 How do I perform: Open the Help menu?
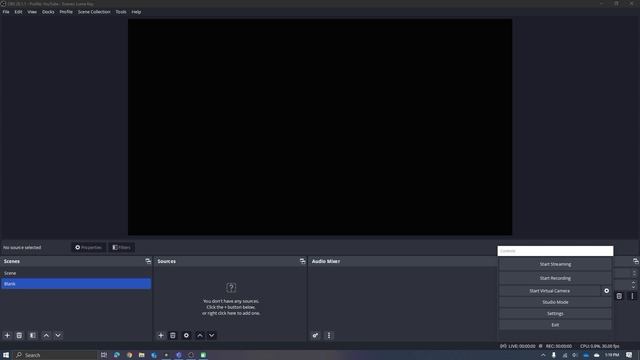[x=136, y=12]
